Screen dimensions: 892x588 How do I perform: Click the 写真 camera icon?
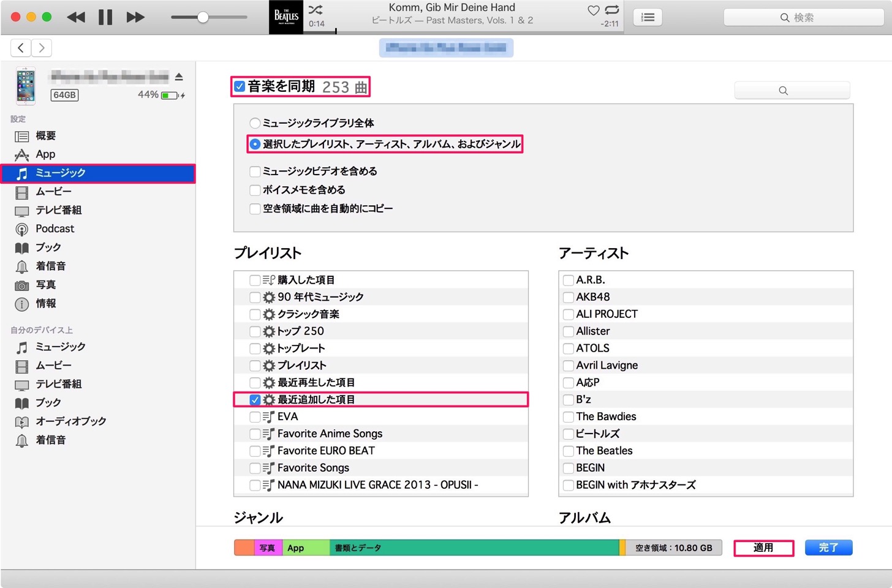pyautogui.click(x=22, y=285)
